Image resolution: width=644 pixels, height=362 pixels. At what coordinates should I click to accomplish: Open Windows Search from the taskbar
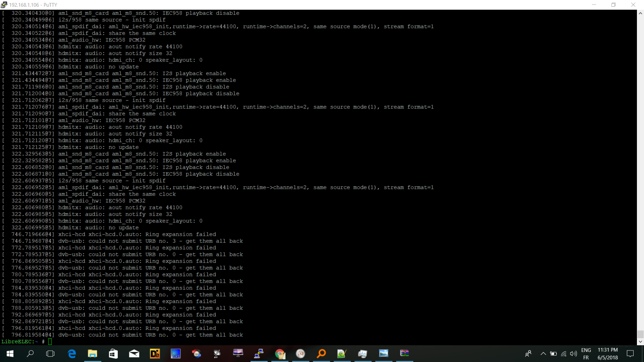point(30,353)
